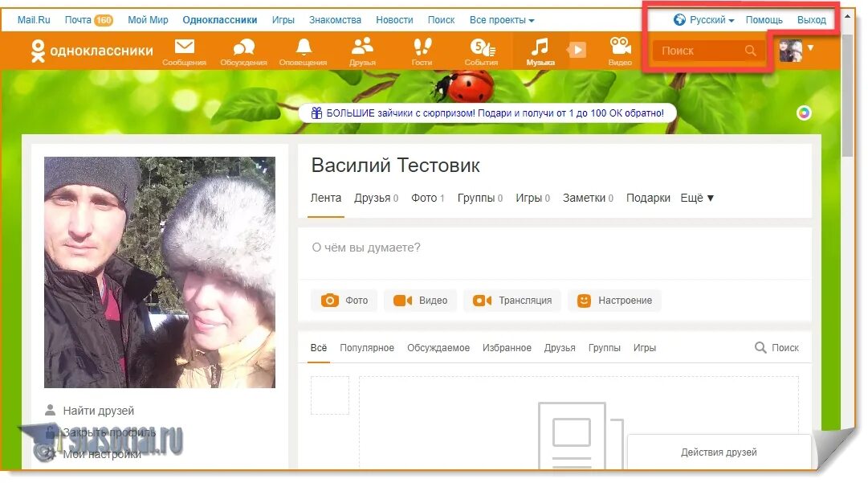This screenshot has width=868, height=483.
Task: Click in the orange Поиск search field
Action: (x=709, y=51)
